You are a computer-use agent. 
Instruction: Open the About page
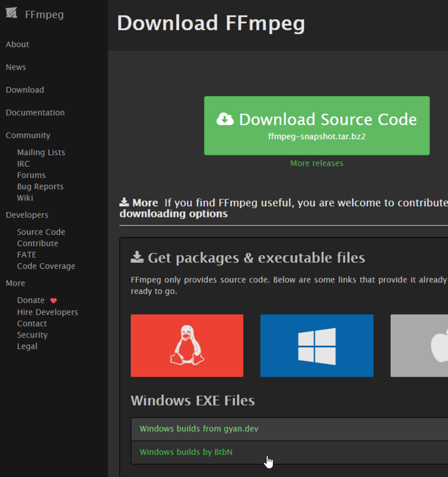point(17,44)
